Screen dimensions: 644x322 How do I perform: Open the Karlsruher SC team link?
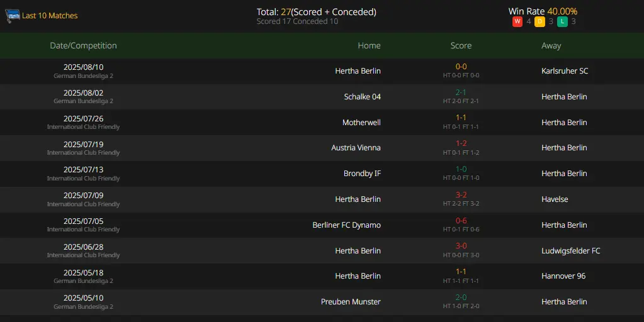point(565,71)
